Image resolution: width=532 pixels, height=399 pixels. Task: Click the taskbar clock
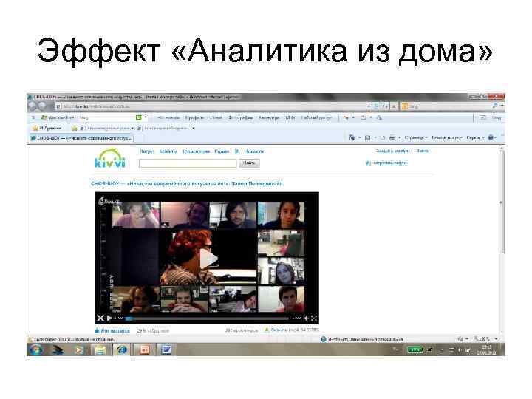486,349
